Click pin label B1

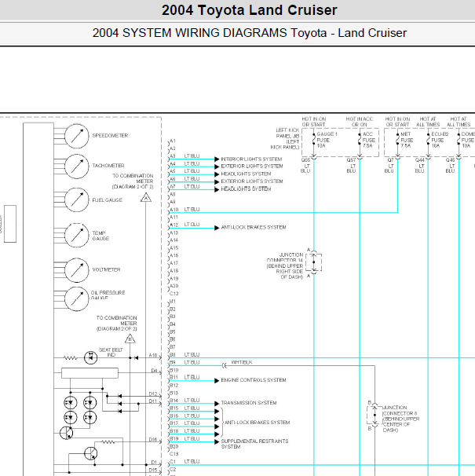tap(173, 302)
